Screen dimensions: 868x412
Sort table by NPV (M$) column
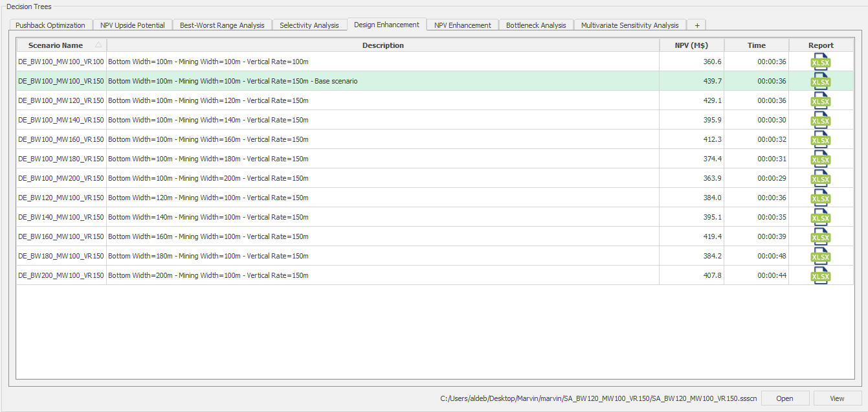coord(691,45)
